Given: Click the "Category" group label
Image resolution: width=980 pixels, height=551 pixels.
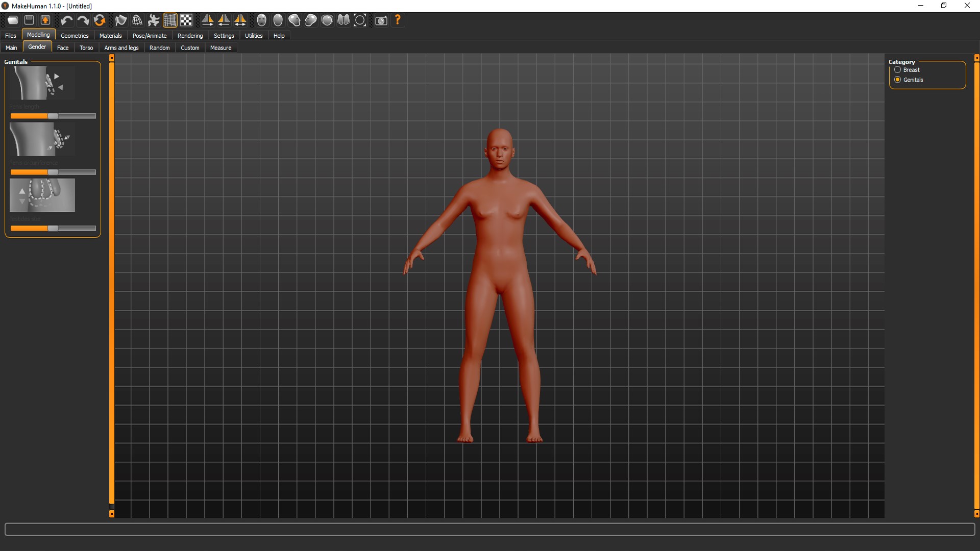Looking at the screenshot, I should [x=902, y=62].
